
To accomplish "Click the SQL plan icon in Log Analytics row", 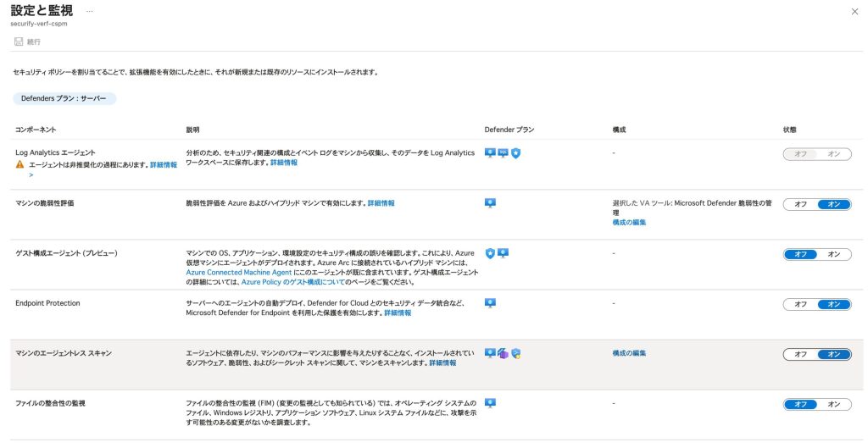I will 503,152.
